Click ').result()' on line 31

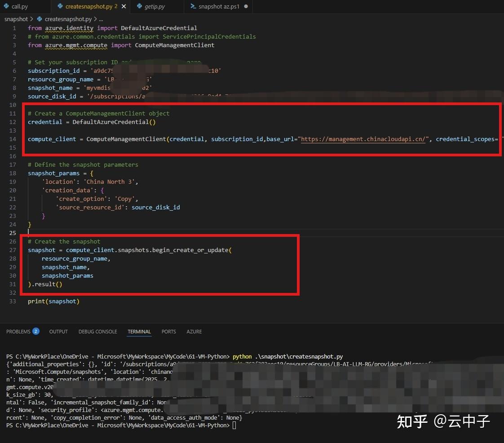[45, 284]
